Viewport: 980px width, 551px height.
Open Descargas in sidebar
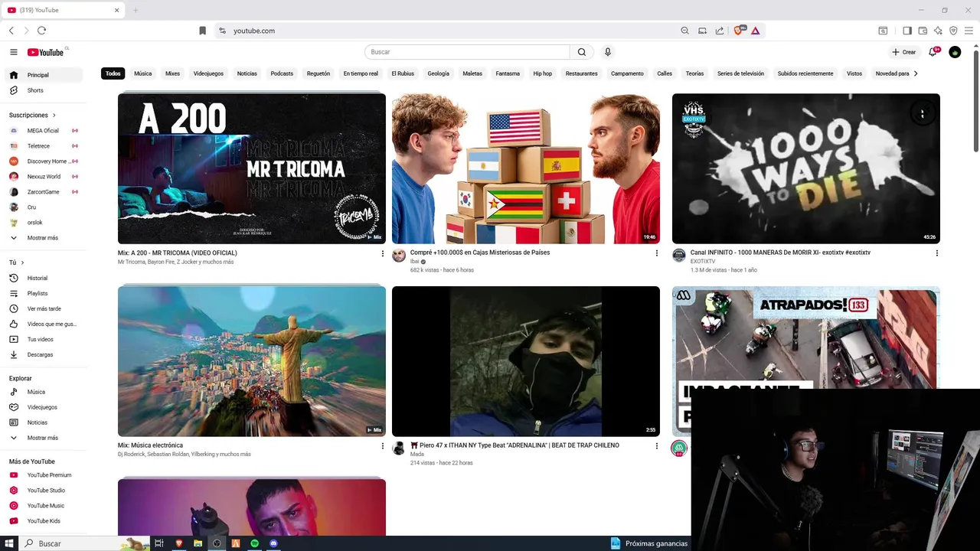pyautogui.click(x=43, y=354)
